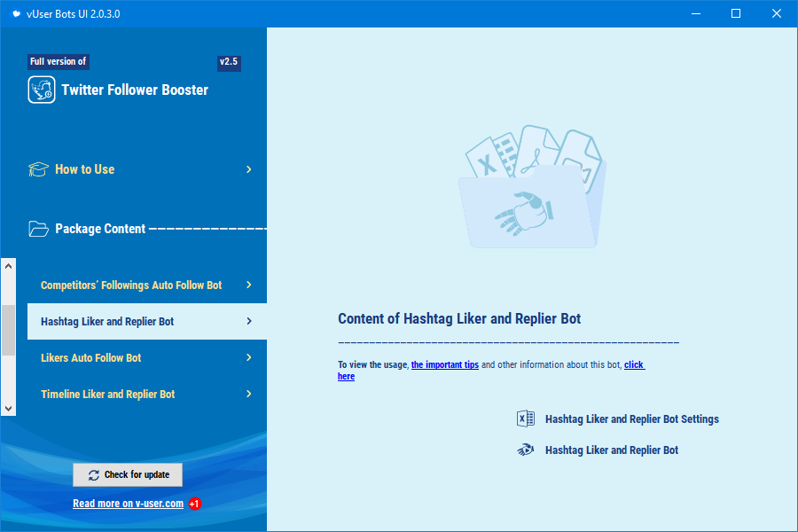The width and height of the screenshot is (798, 532).
Task: Click the v2.5 version badge
Action: [229, 62]
